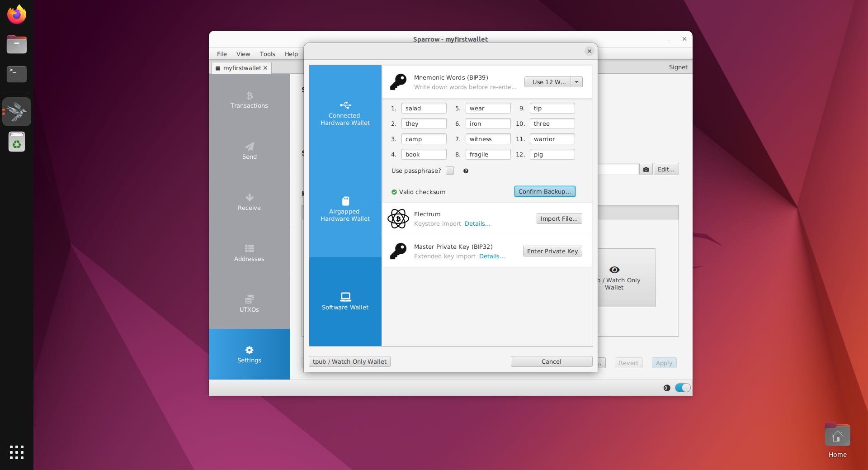Click the Mnemonic Words key icon

pyautogui.click(x=398, y=82)
